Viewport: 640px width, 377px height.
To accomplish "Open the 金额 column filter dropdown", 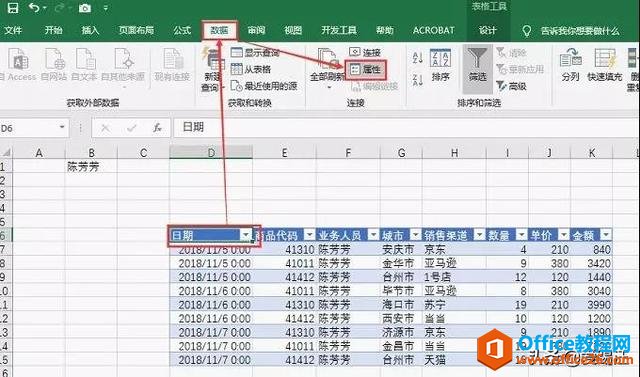I will point(606,235).
